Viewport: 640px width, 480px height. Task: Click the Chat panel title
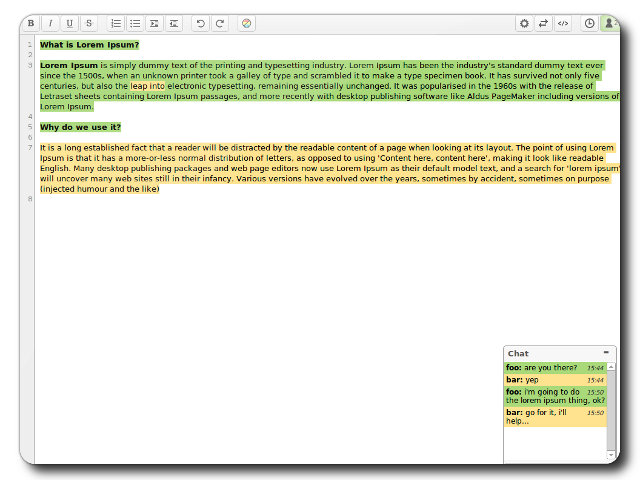518,354
